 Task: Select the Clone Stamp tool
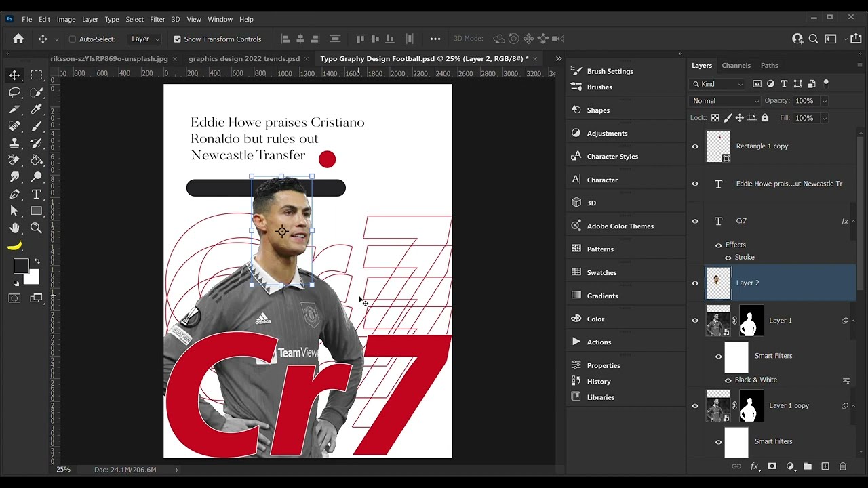click(x=14, y=143)
